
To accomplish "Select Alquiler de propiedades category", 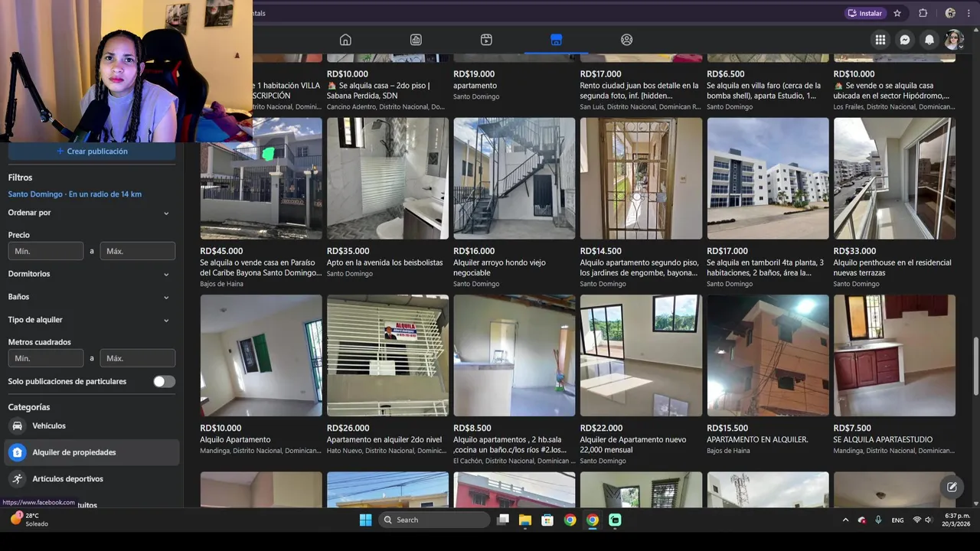I will click(x=92, y=452).
